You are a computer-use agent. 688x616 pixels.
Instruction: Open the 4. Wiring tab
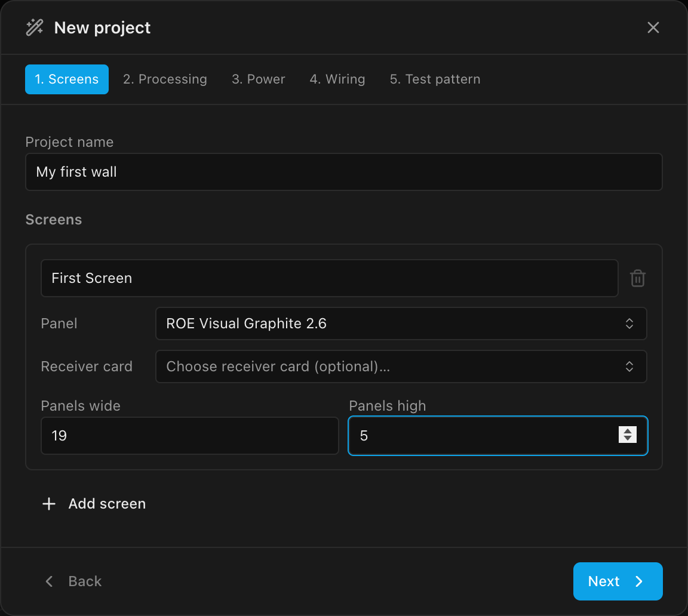tap(337, 79)
